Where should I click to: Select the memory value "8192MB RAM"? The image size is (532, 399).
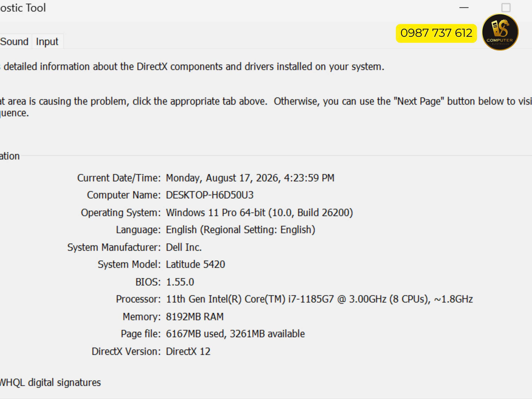[x=195, y=317]
